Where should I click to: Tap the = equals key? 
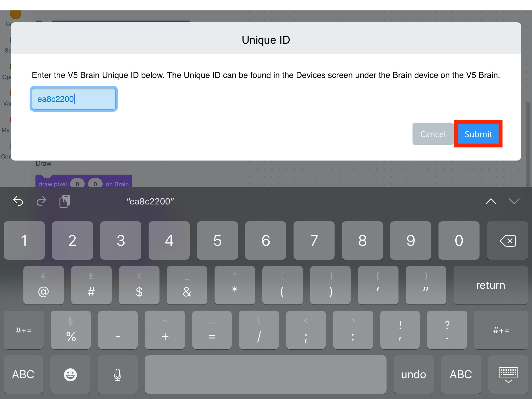coord(212,330)
